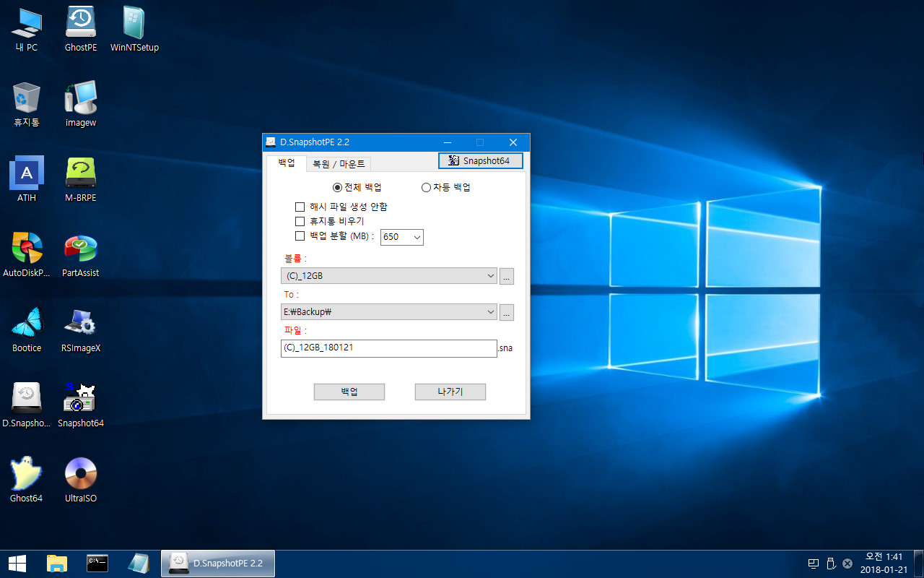This screenshot has width=924, height=578.
Task: Open the Bootice butterfly icon
Action: click(27, 329)
